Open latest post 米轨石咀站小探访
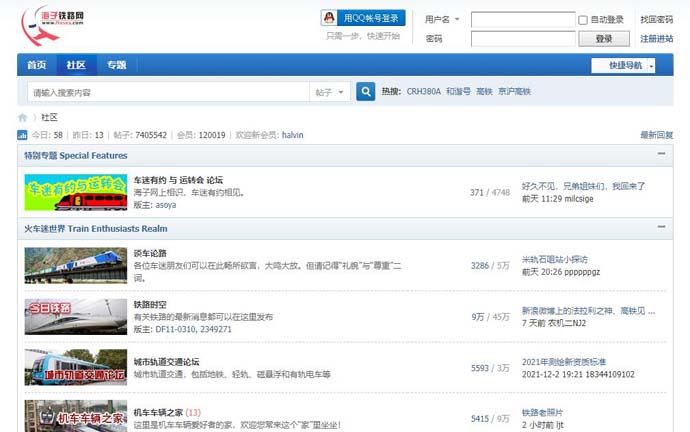Image resolution: width=690 pixels, height=432 pixels. tap(554, 260)
